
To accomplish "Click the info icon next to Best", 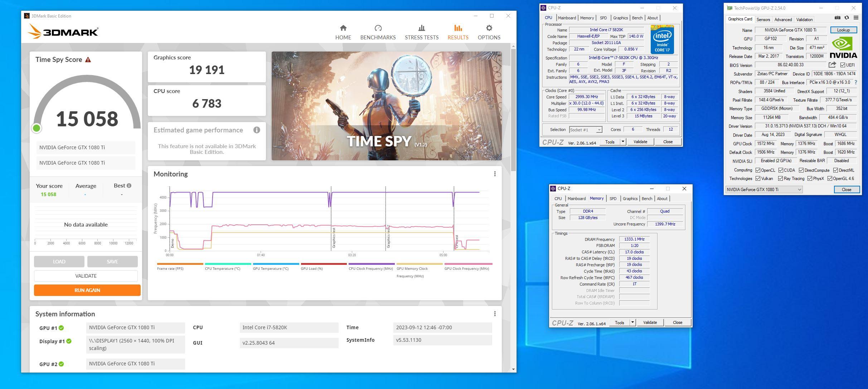I will 129,185.
